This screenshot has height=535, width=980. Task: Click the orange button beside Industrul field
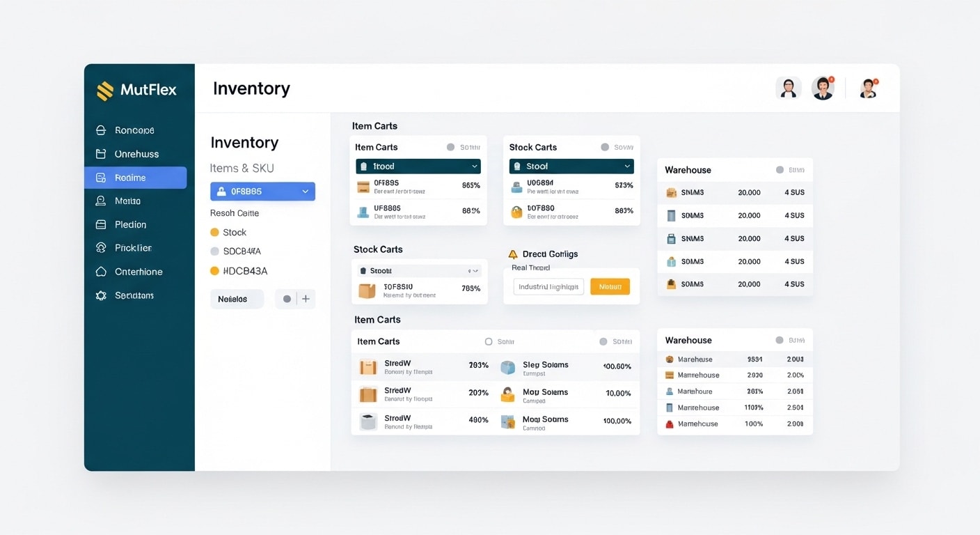click(610, 286)
